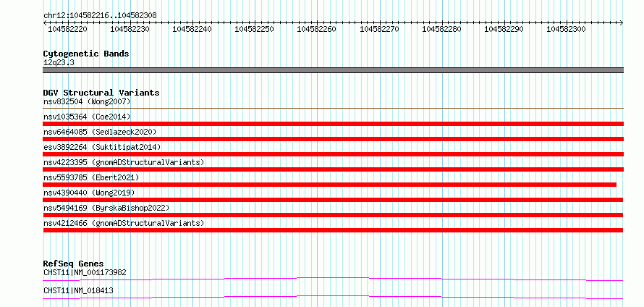Open the CHST11|NM_001173982 gene label
The width and height of the screenshot is (644, 307).
point(85,272)
